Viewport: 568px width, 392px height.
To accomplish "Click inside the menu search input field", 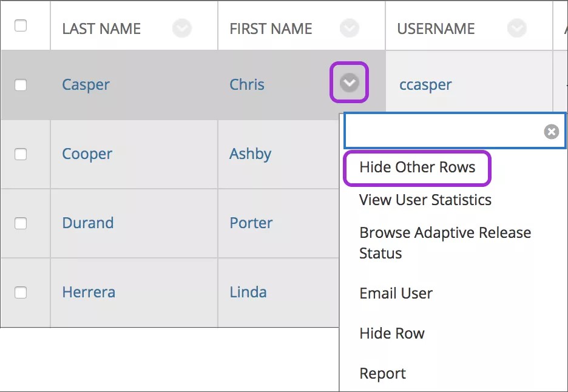I will tap(443, 130).
